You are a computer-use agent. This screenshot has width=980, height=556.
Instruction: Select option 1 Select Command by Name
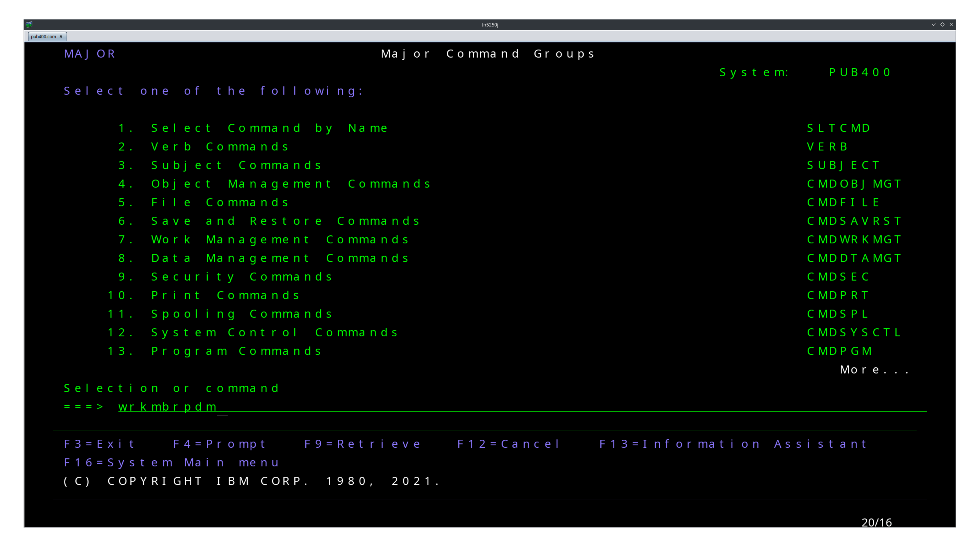tap(253, 128)
